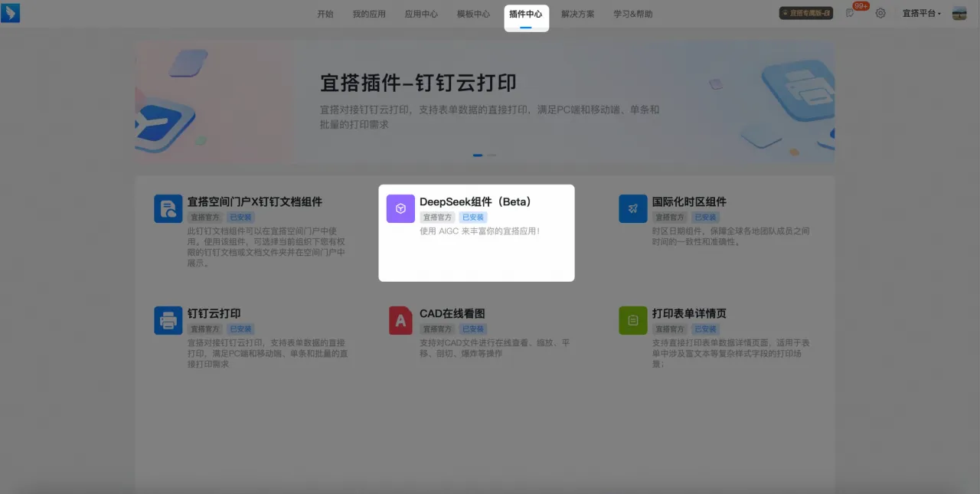Open the 打印表单详情页 plugin title
980x494 pixels.
point(689,313)
